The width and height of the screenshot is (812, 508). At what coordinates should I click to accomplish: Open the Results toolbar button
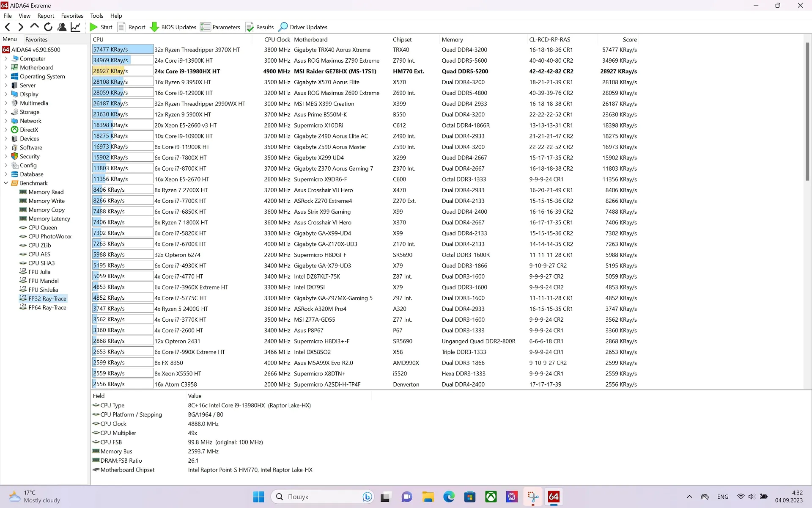click(x=260, y=27)
